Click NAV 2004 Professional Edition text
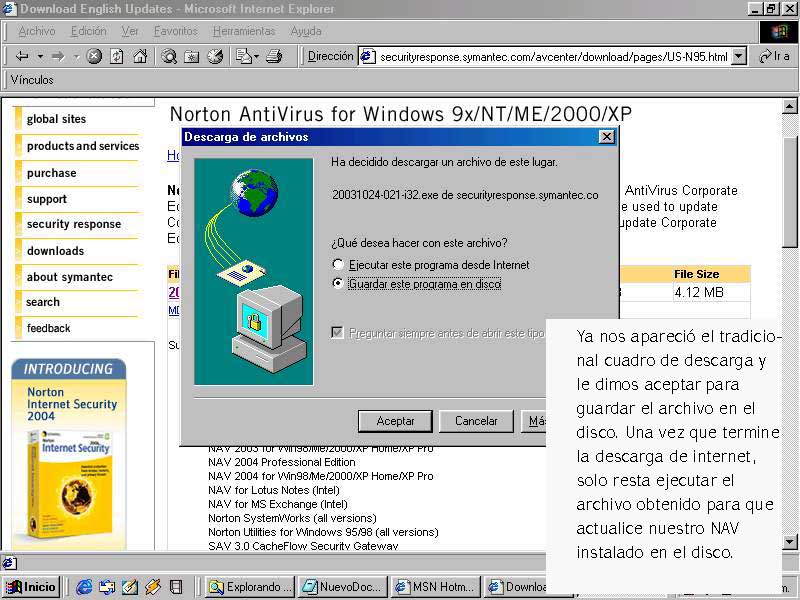Image resolution: width=800 pixels, height=600 pixels. coord(282,462)
